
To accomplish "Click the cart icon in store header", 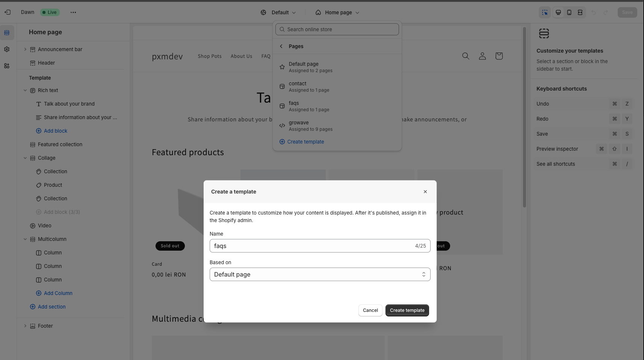I will (499, 56).
